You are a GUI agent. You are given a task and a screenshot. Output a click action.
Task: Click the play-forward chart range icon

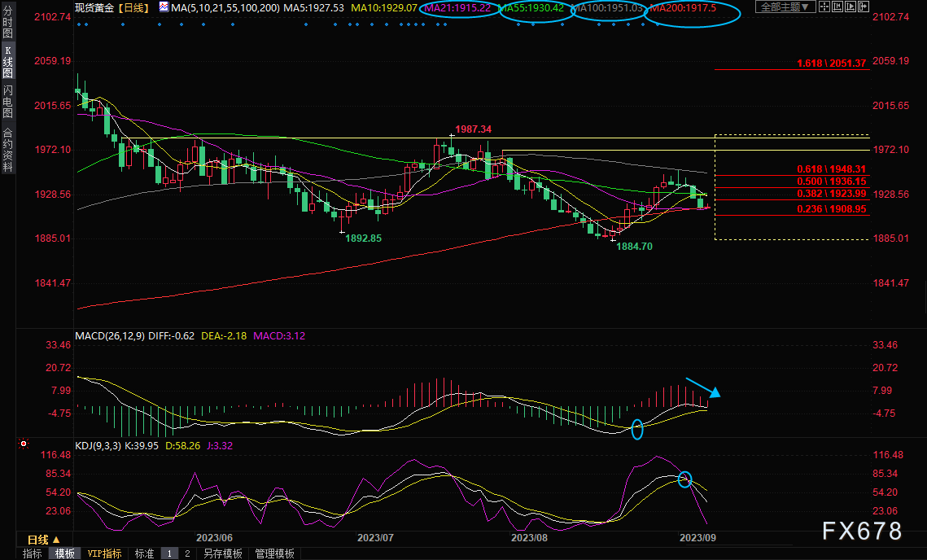tap(850, 7)
